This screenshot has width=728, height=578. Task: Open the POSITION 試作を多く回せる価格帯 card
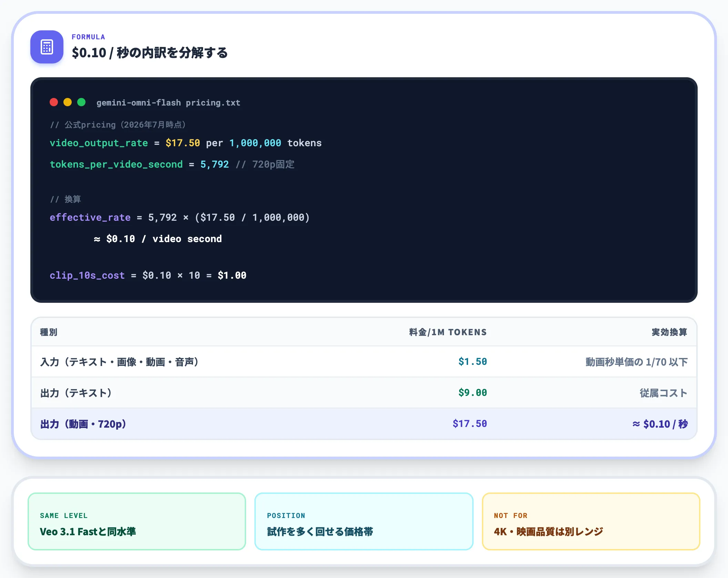[364, 521]
